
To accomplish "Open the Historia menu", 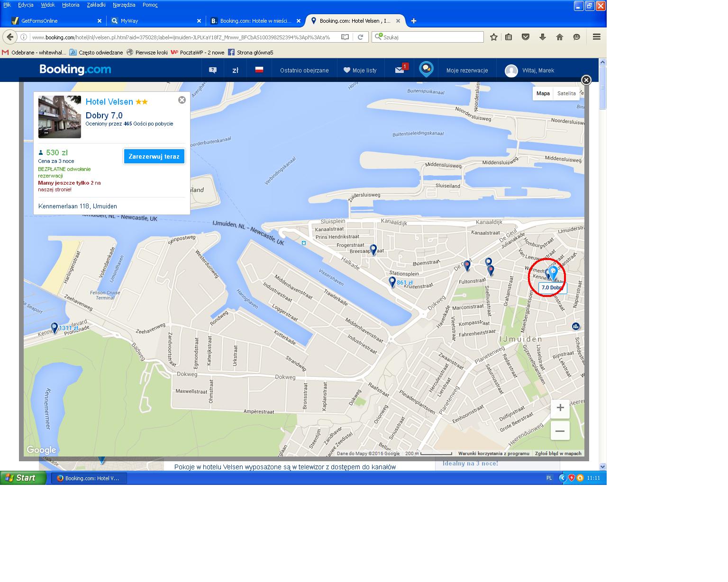I will pyautogui.click(x=71, y=5).
